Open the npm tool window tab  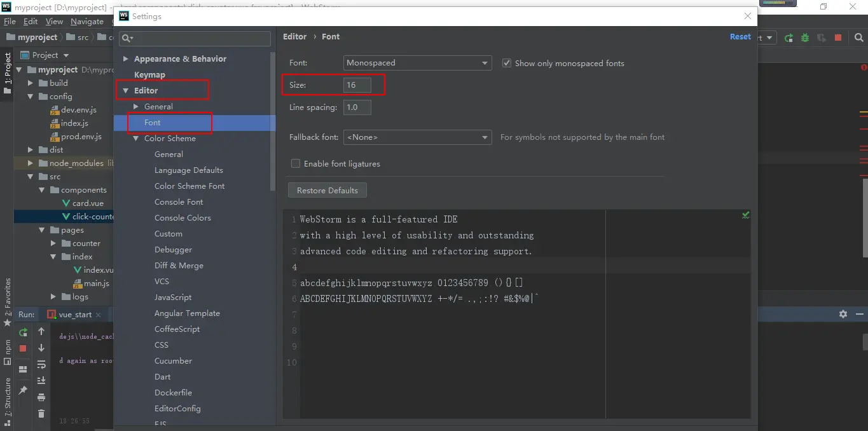point(7,352)
